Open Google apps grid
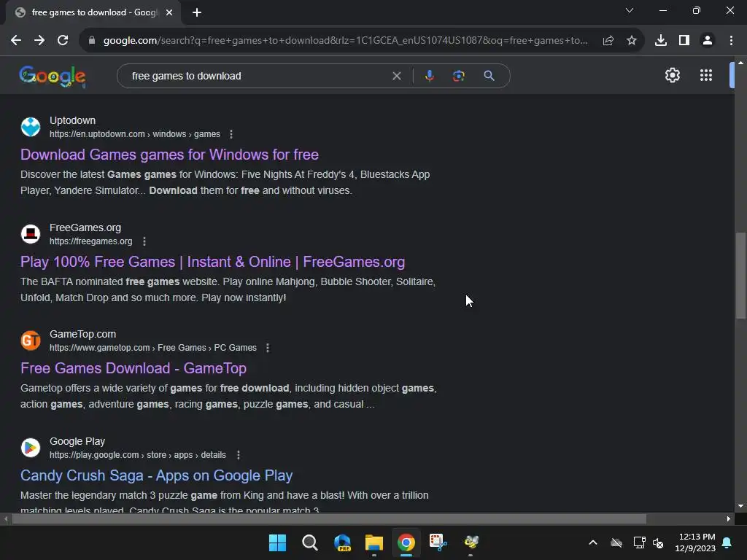Image resolution: width=747 pixels, height=560 pixels. (706, 75)
